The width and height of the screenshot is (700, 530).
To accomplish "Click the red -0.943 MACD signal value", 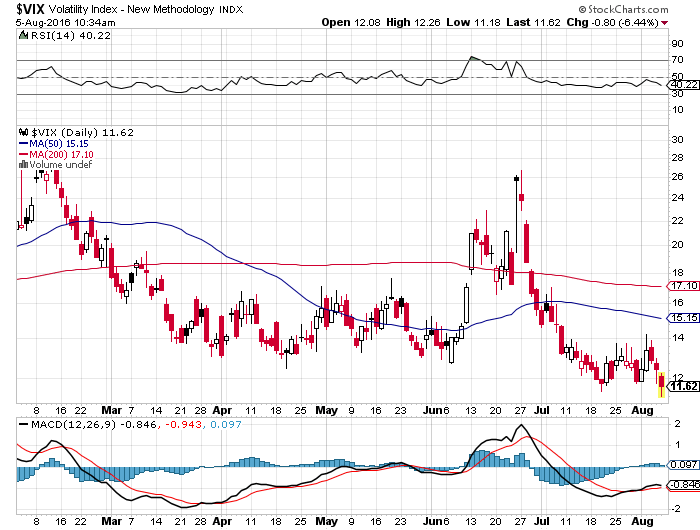I will point(183,424).
